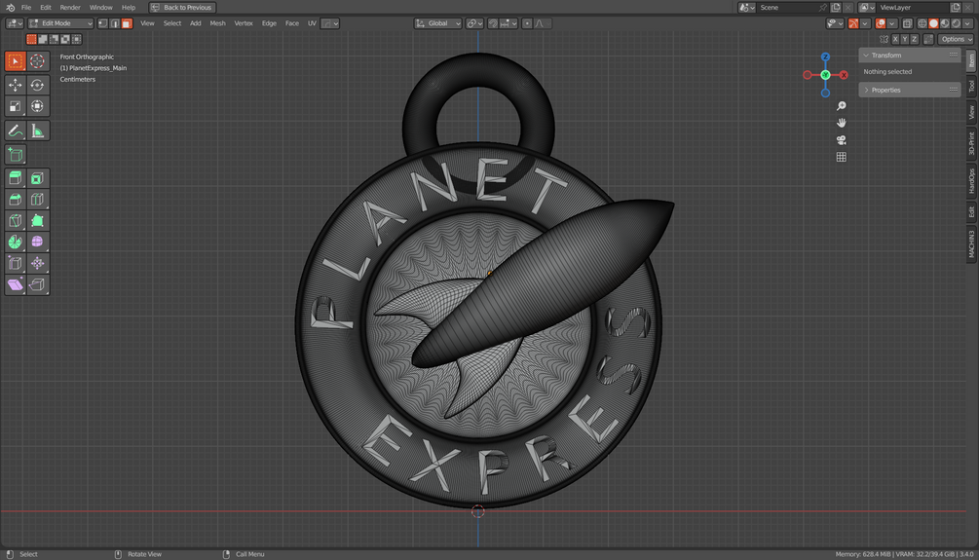Screen dimensions: 979x560
Task: Select the Select Box tool
Action: point(15,61)
